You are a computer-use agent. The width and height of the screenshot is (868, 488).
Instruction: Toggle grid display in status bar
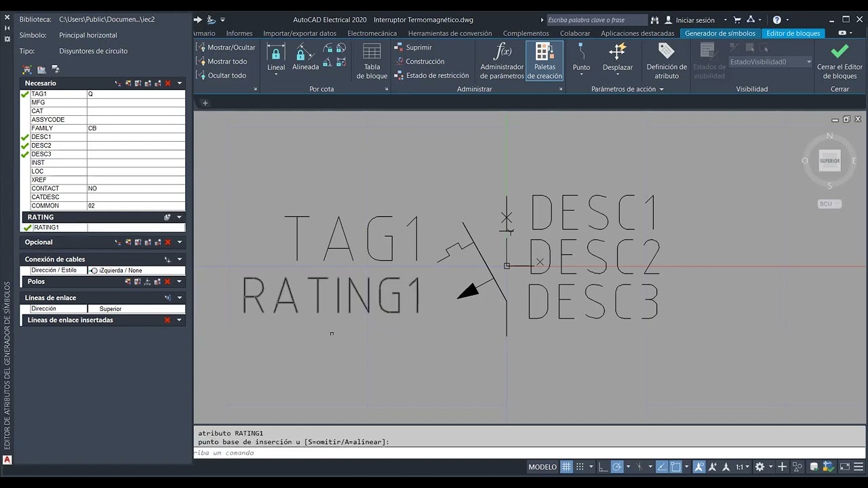pos(566,467)
